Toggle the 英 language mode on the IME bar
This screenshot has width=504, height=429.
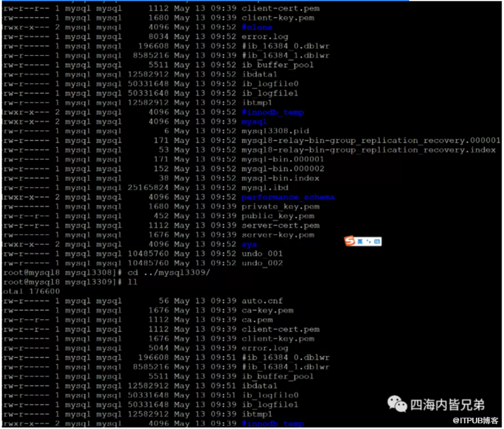pos(360,241)
